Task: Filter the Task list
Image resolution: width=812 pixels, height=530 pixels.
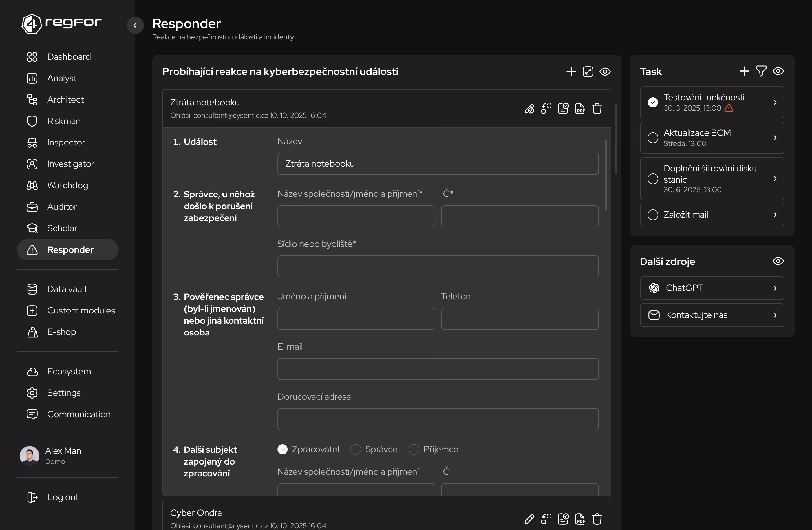Action: [761, 71]
